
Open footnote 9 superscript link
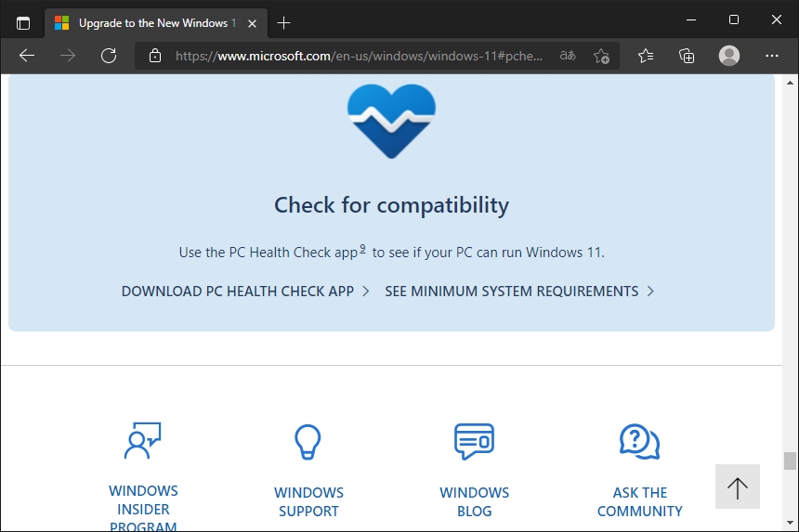pos(362,249)
